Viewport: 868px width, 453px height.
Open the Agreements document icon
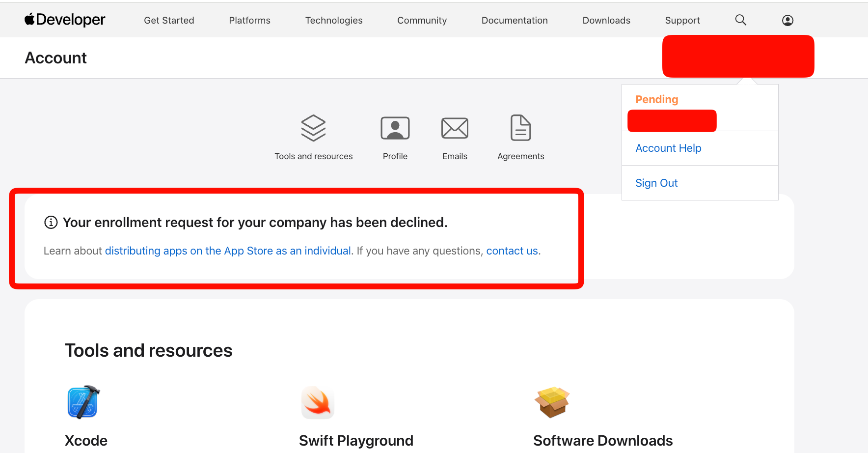[520, 128]
